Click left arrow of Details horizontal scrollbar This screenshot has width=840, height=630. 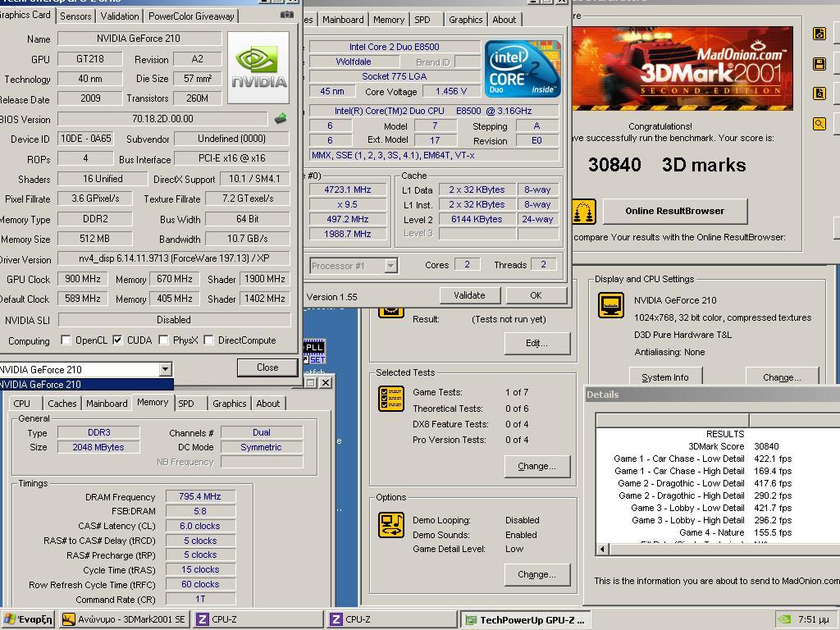coord(603,549)
